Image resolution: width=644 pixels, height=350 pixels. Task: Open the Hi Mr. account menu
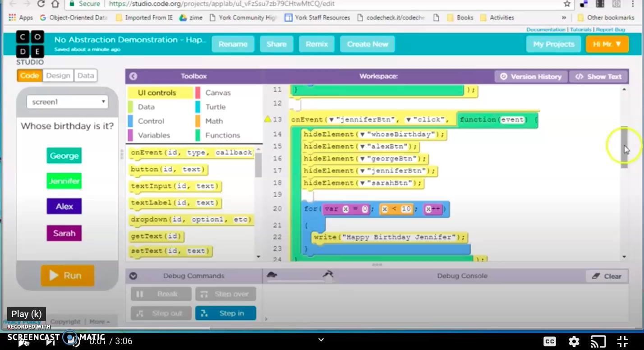click(607, 44)
